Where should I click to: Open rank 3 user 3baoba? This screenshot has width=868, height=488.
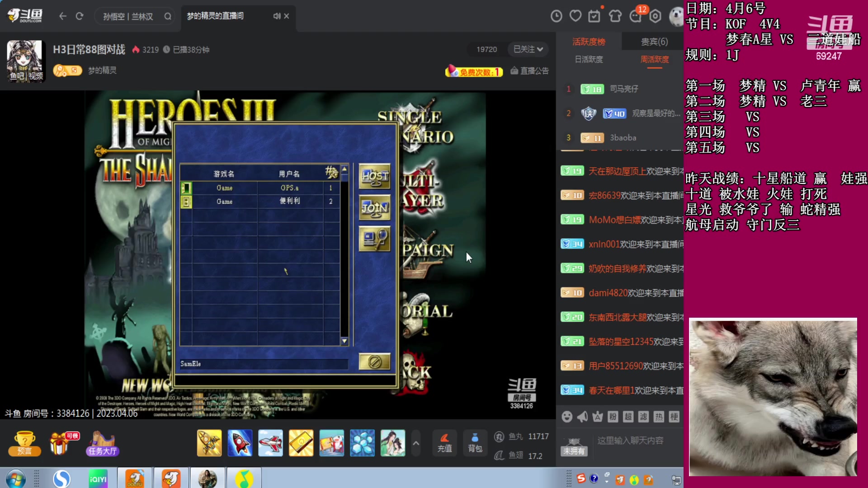tap(623, 138)
